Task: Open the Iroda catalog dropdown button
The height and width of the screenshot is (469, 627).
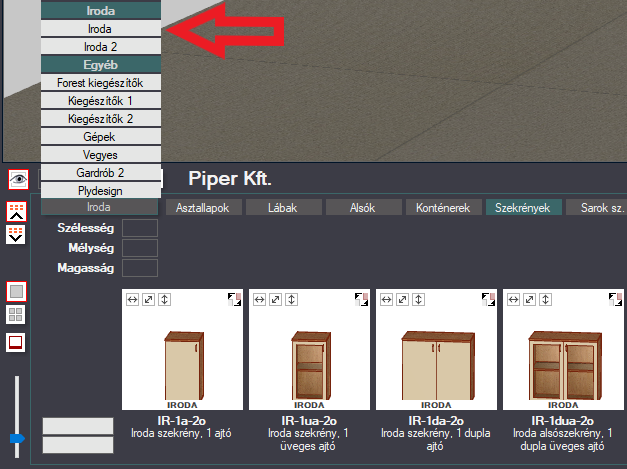Action: [x=100, y=207]
